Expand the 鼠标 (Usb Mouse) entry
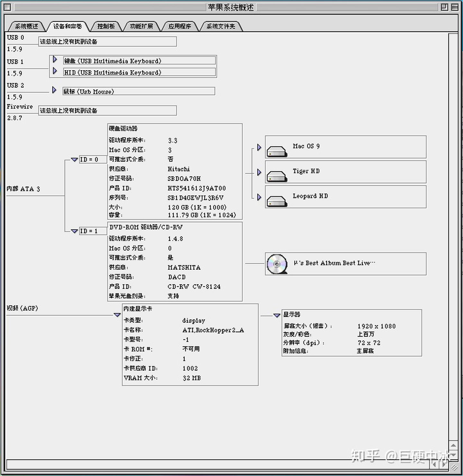The image size is (463, 476). pos(54,90)
